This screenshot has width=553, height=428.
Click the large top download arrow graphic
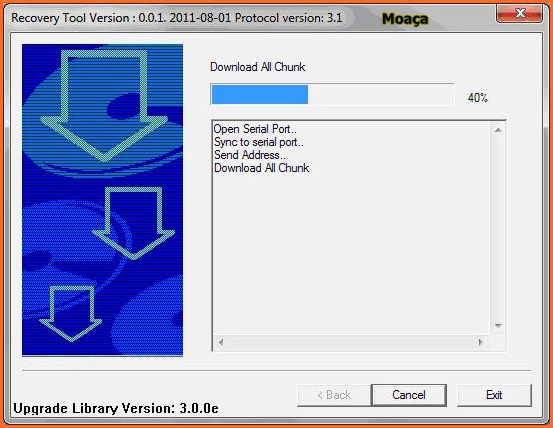[x=104, y=106]
